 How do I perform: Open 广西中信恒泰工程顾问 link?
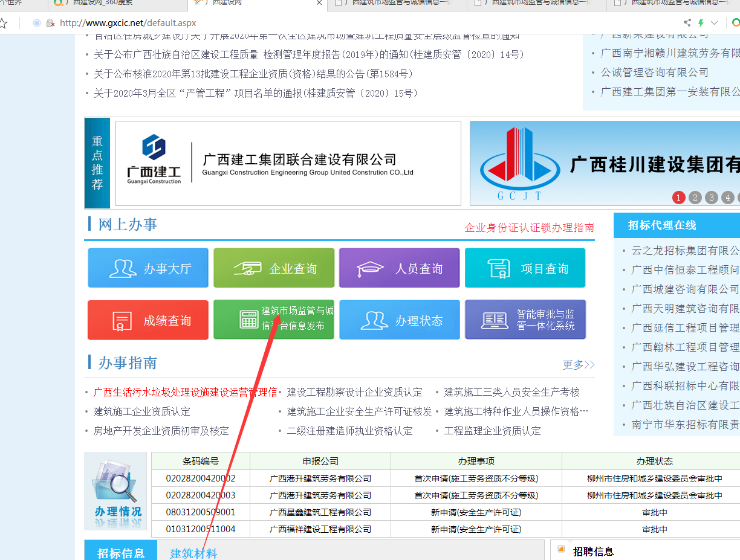click(x=686, y=270)
